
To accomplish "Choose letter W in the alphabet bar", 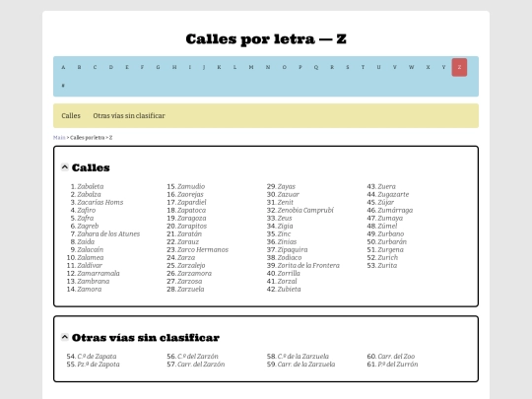I will pos(411,67).
